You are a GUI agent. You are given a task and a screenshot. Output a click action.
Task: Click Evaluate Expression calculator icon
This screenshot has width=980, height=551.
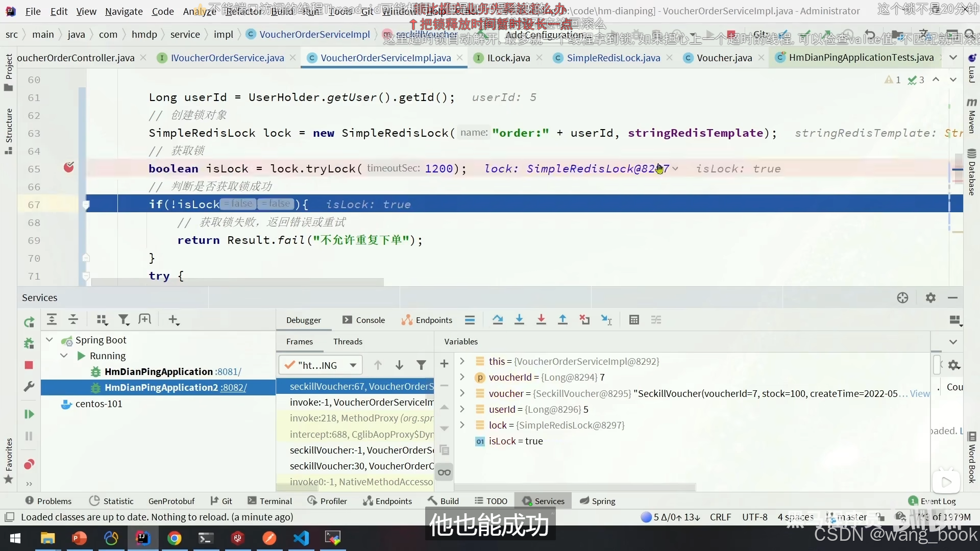coord(634,320)
